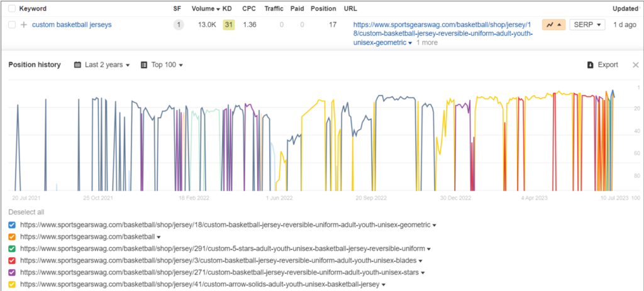The image size is (644, 291).
Task: Open the SERP dropdown button
Action: (x=587, y=25)
